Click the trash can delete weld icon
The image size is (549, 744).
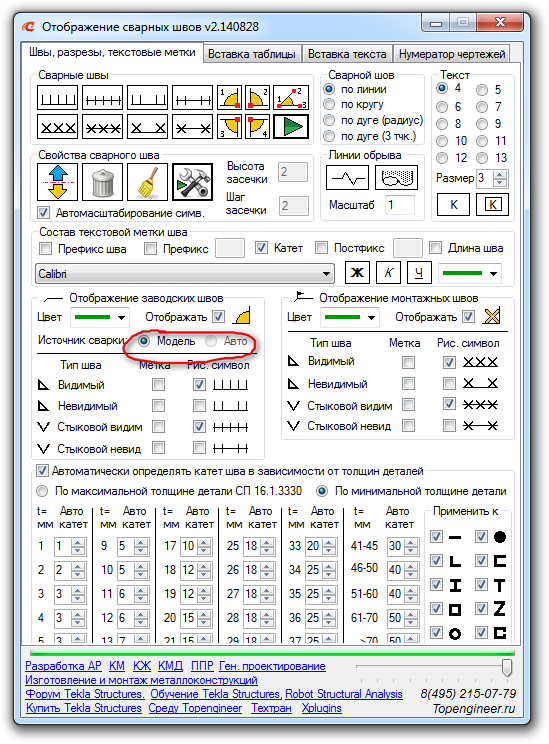tap(102, 182)
